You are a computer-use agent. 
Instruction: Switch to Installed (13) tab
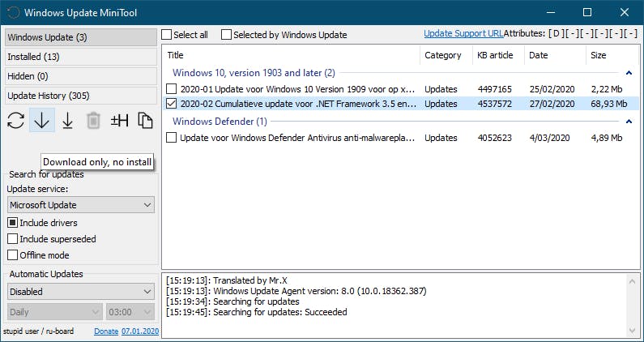point(80,57)
